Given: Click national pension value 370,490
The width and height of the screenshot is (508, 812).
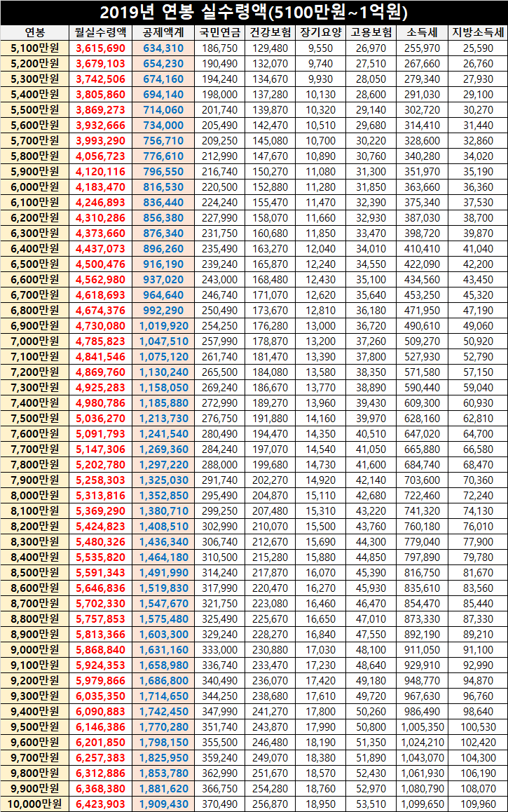Looking at the screenshot, I should (x=220, y=804).
